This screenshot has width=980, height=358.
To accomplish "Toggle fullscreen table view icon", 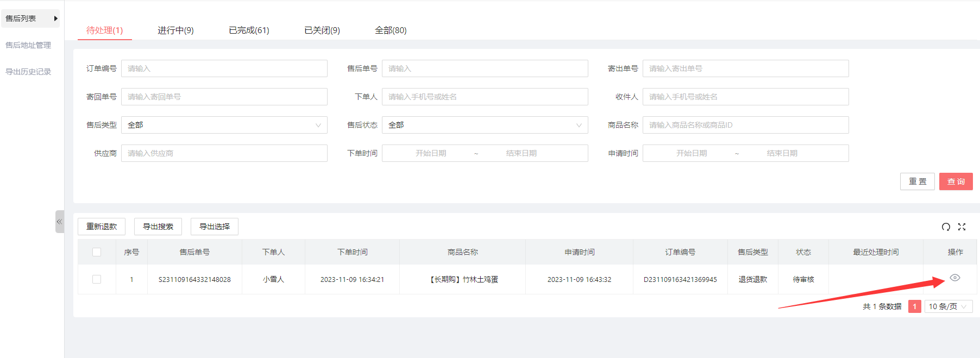I will tap(962, 227).
